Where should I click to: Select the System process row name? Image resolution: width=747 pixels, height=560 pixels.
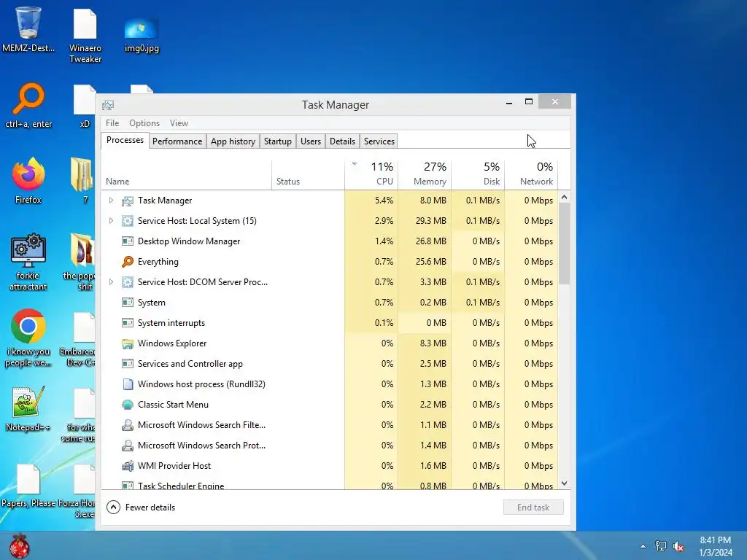pyautogui.click(x=152, y=303)
